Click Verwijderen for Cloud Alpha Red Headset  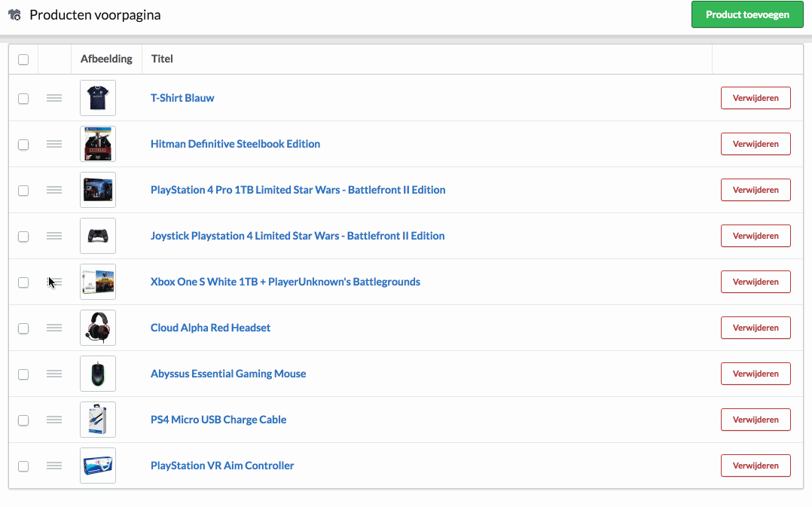pos(756,328)
